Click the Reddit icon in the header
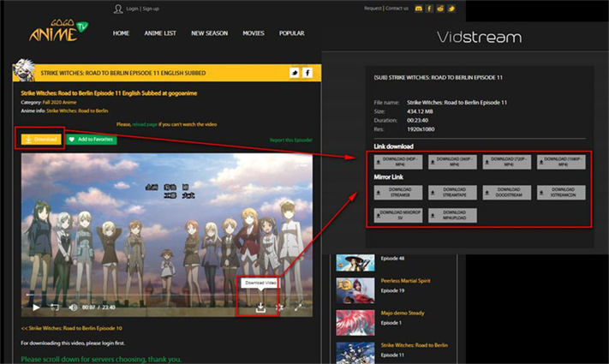 pos(440,9)
